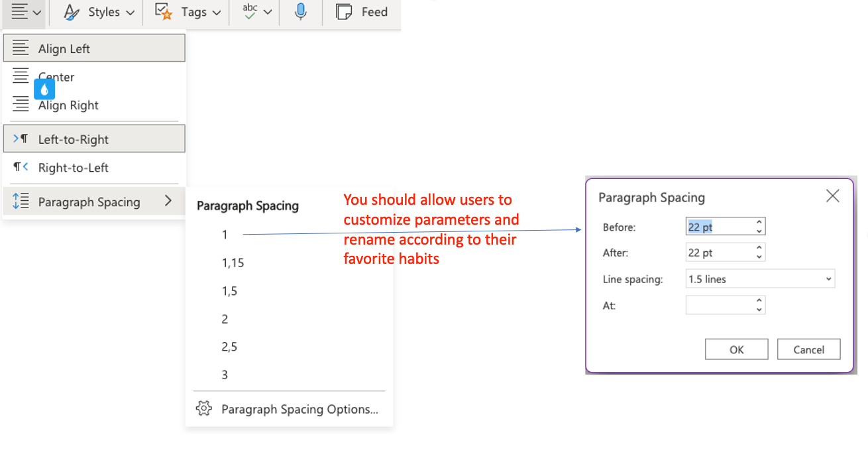The height and width of the screenshot is (466, 868).
Task: Choose the spacing value of exactly 2
Action: (225, 319)
